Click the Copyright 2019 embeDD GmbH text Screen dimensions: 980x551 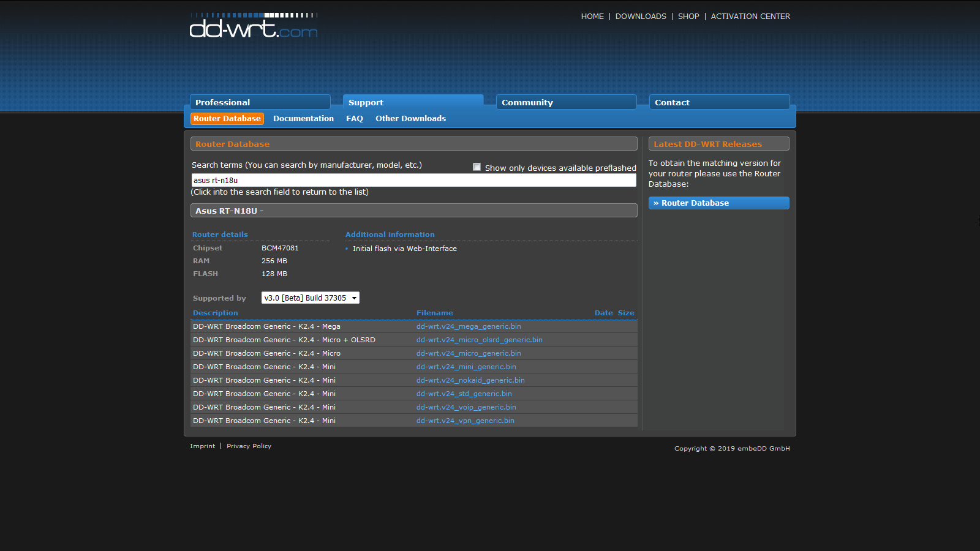click(732, 449)
